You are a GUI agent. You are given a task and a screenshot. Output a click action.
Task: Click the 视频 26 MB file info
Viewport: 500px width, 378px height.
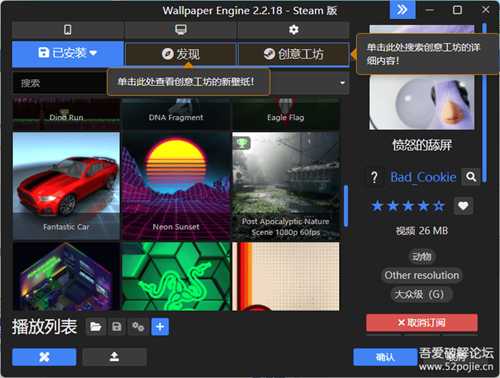point(422,231)
